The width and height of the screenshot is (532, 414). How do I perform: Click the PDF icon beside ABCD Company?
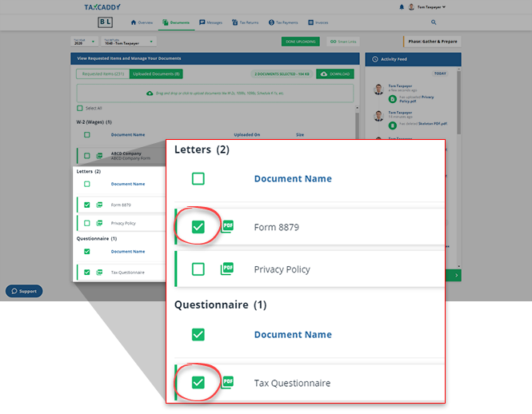99,156
